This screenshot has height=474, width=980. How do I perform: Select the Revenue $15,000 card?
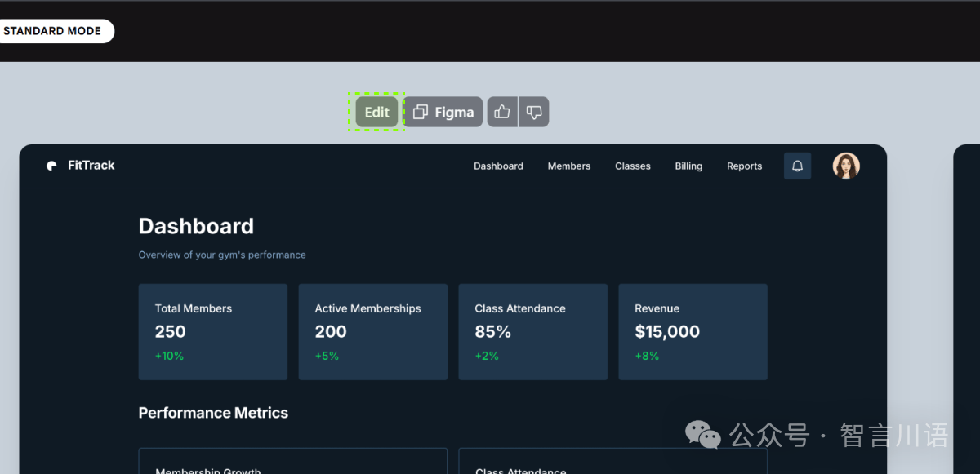click(x=693, y=332)
